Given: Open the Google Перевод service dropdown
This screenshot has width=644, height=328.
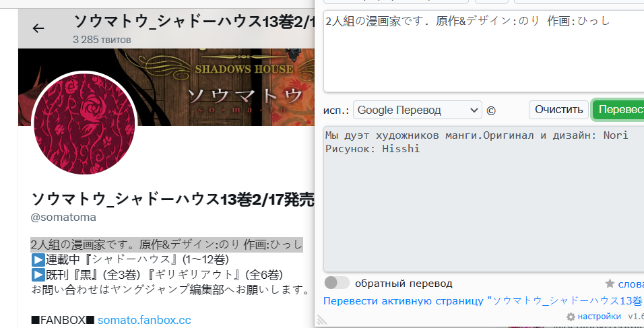Looking at the screenshot, I should click(x=417, y=110).
